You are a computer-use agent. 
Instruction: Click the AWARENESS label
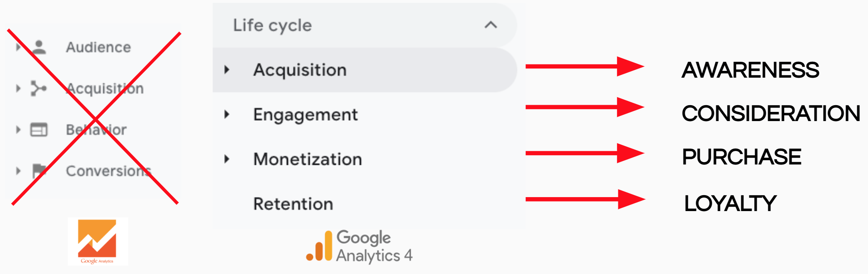(x=750, y=70)
